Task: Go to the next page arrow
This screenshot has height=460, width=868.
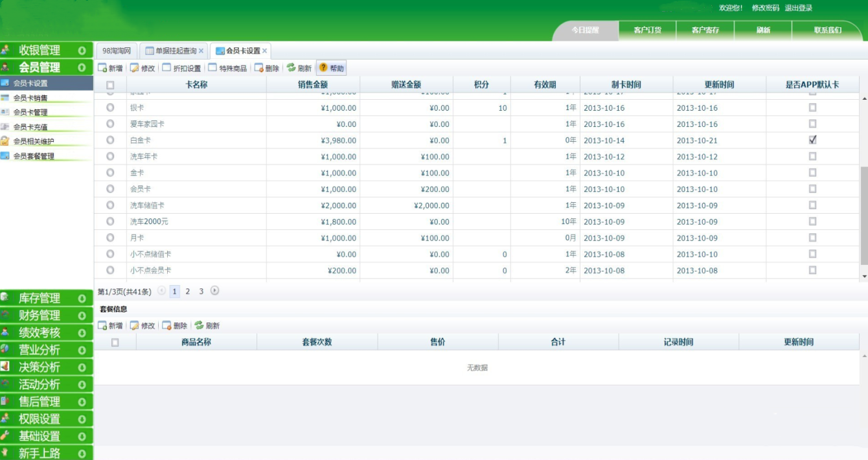Action: pos(215,291)
